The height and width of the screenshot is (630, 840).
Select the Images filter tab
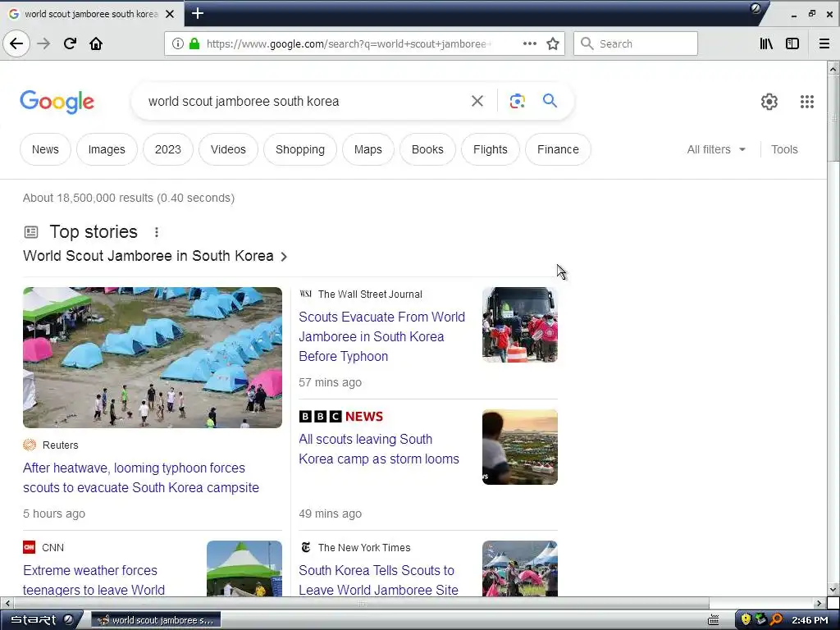point(107,149)
